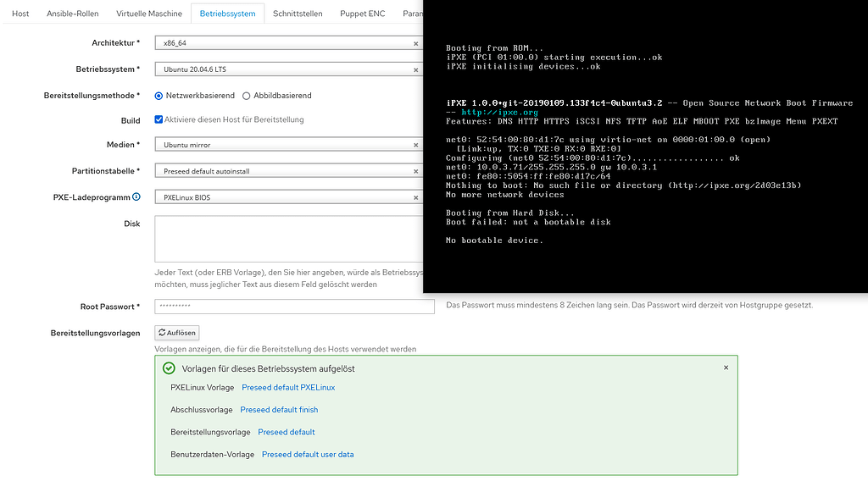Clear the PXELinux BIOS selection with x icon

coord(416,199)
